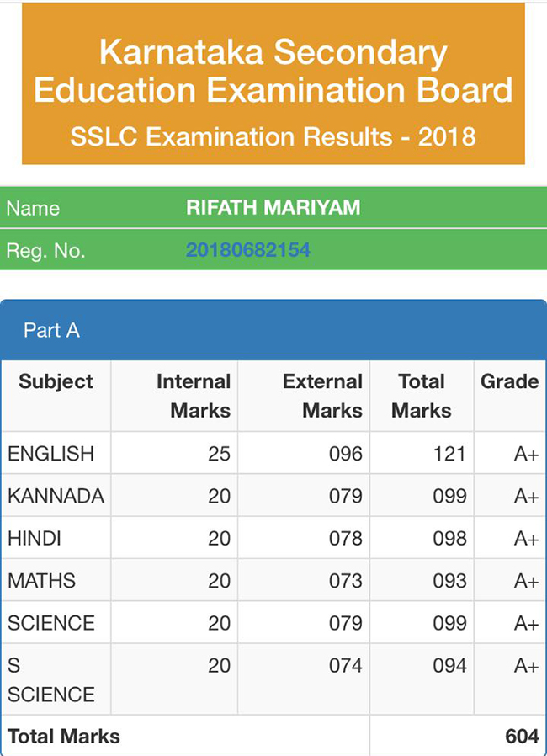Select the MATHS subject cell
Screen dimensions: 547x756
41,580
